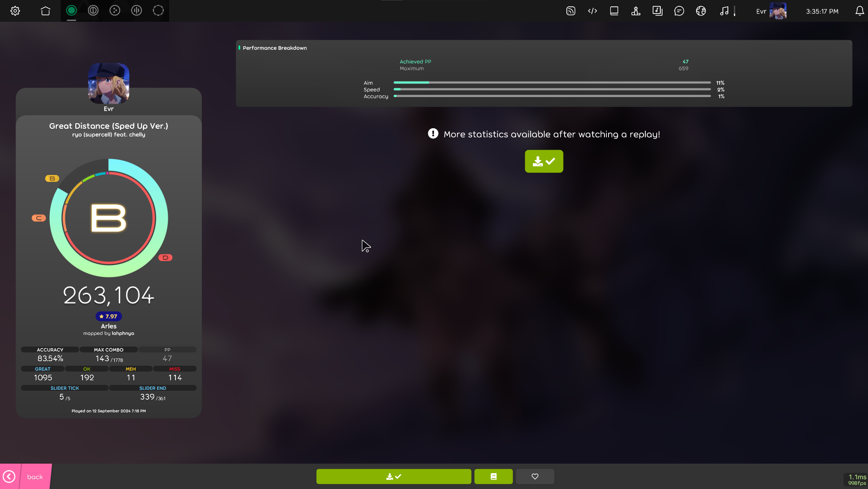The width and height of the screenshot is (868, 489).
Task: Click the player avatar above score card
Action: pyautogui.click(x=108, y=83)
